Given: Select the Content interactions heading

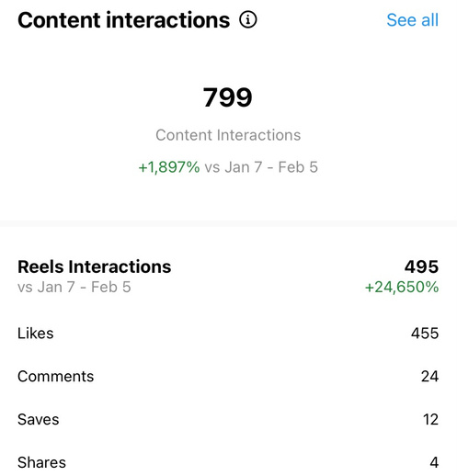Looking at the screenshot, I should (x=123, y=20).
